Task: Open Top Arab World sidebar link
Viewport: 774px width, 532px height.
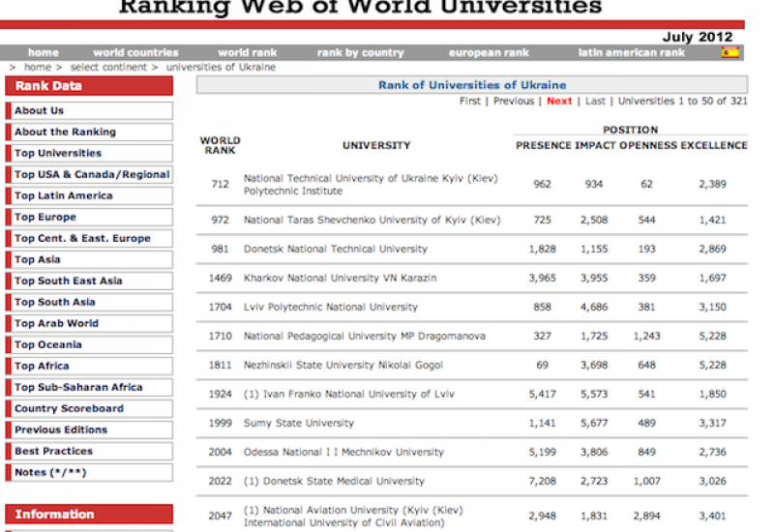Action: pyautogui.click(x=89, y=323)
